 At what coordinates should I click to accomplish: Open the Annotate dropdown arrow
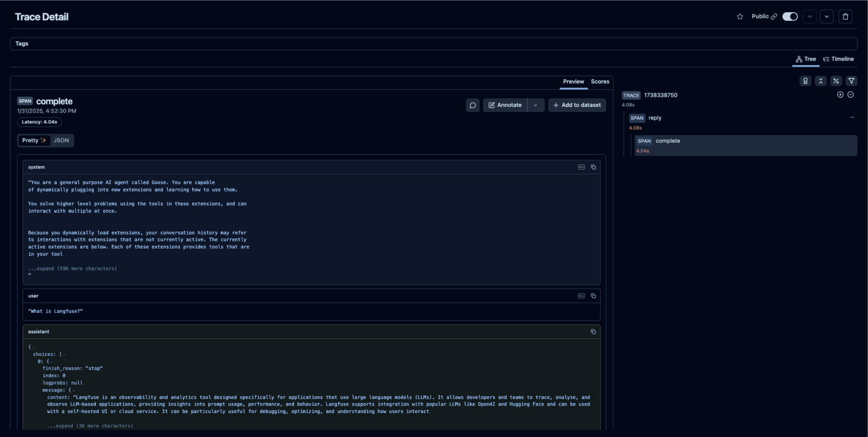536,105
